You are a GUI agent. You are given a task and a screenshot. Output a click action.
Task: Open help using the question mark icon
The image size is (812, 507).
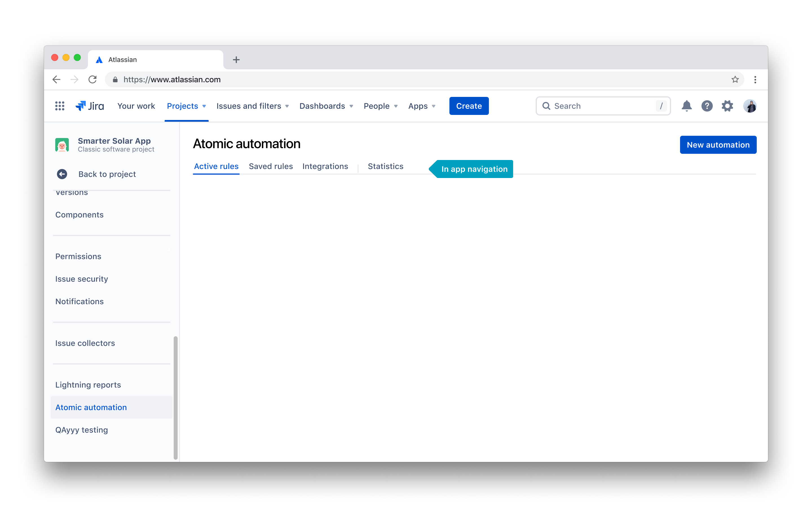707,106
